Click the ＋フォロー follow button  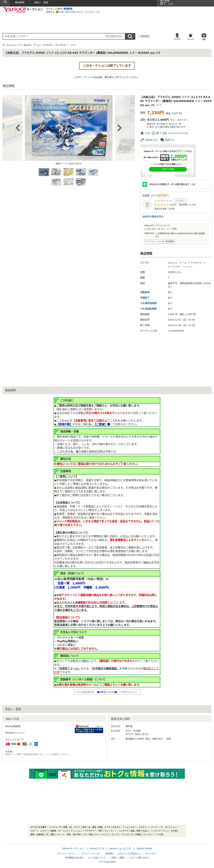[180, 201]
